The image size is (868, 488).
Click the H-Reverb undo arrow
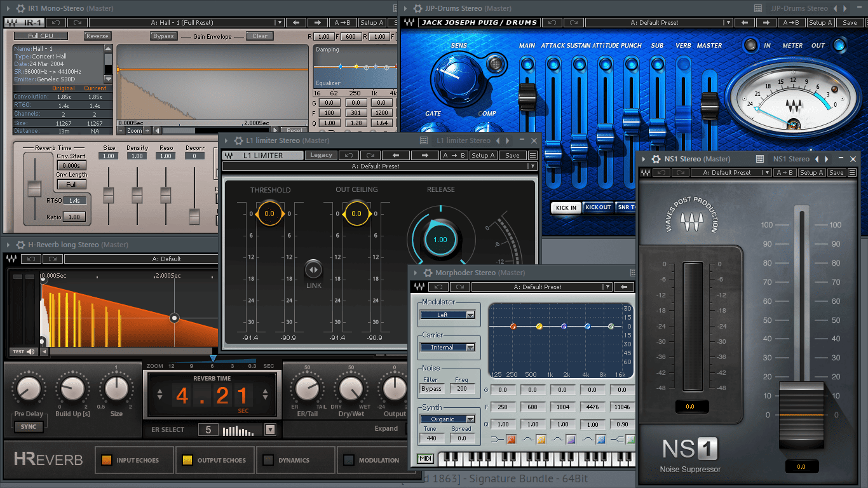click(31, 259)
